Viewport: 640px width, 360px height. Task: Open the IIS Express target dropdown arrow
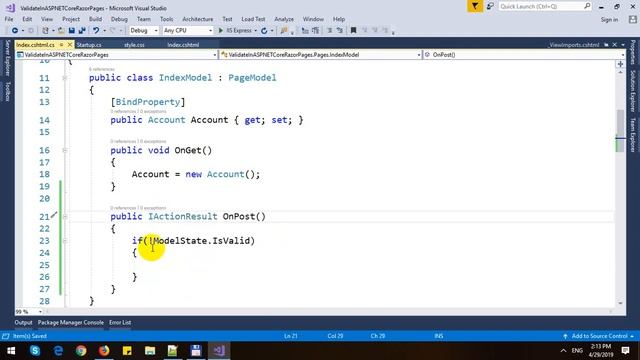(x=256, y=31)
